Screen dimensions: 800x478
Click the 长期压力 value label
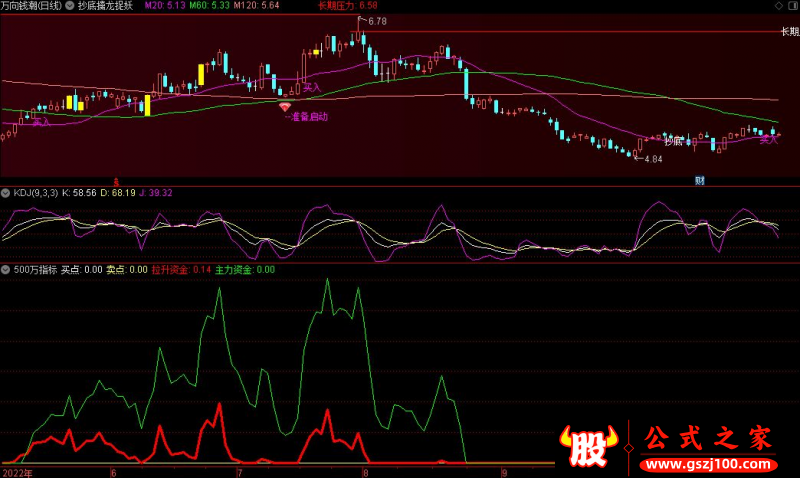pos(347,5)
